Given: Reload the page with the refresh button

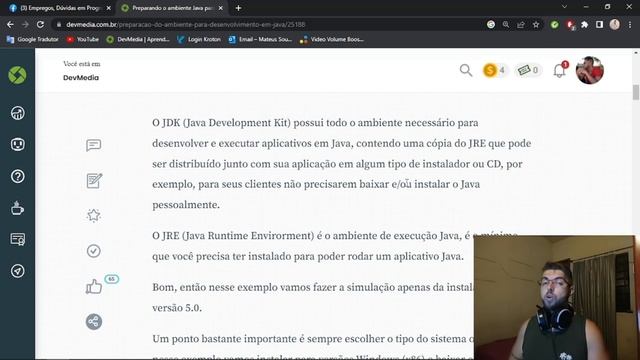Looking at the screenshot, I should click(x=40, y=24).
